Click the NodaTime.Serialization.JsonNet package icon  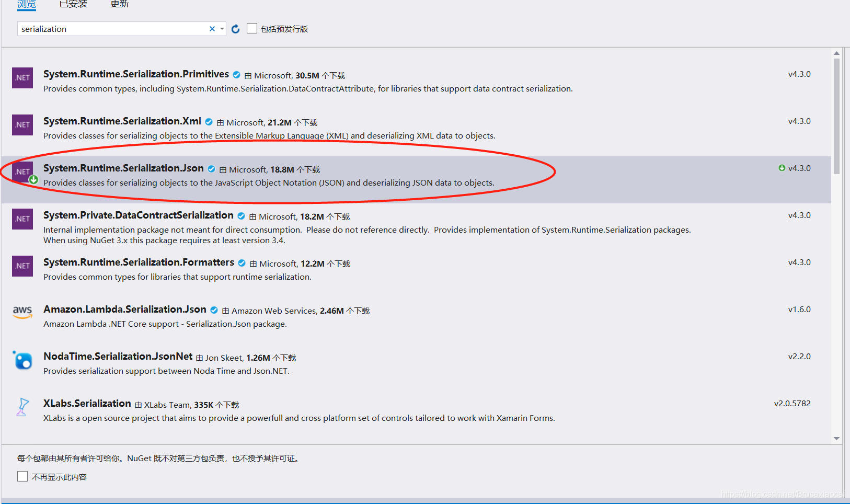point(22,360)
